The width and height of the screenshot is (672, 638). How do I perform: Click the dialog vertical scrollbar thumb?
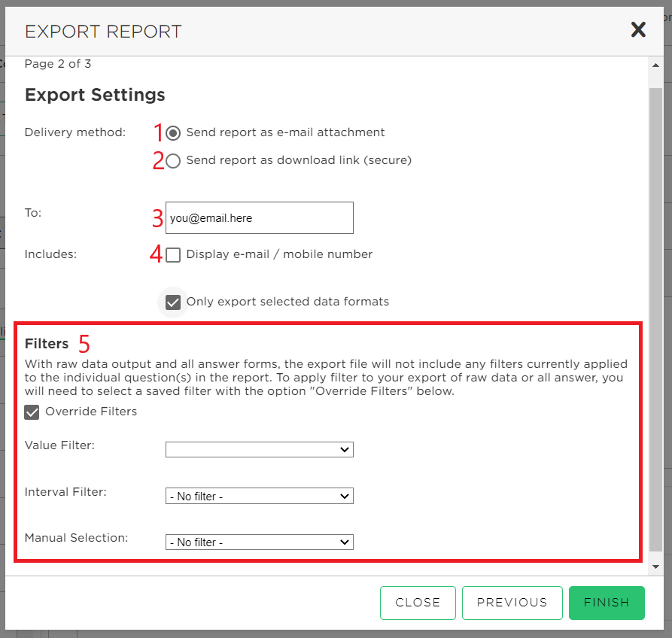(655, 320)
